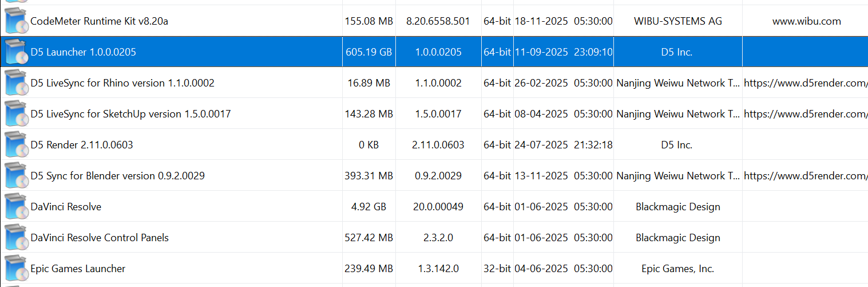This screenshot has height=287, width=868.
Task: Click the D5 Render 2.11.0.0603 icon
Action: [15, 145]
